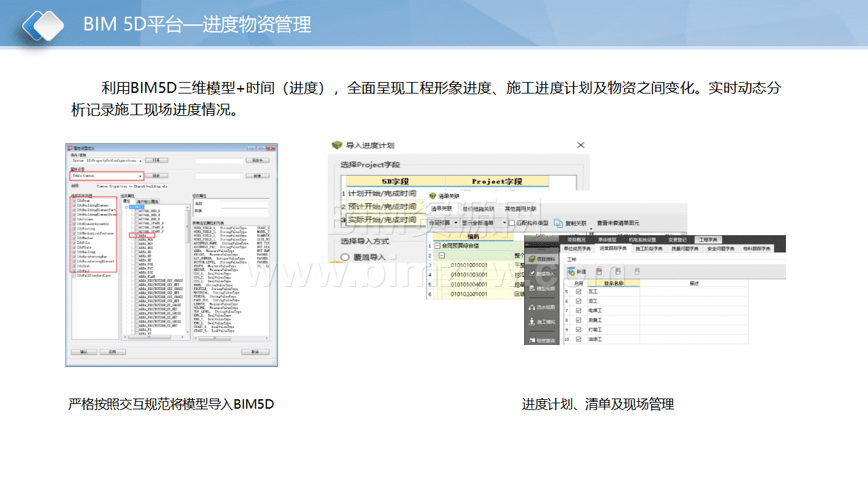
Task: Open 模型视图 sidebar item
Action: point(542,289)
